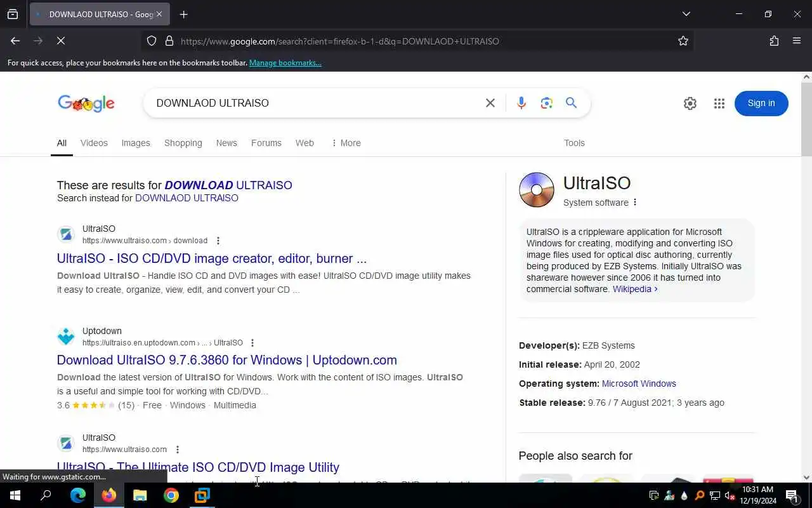Open search Tools options
Screen dimensions: 812x508
point(574,143)
